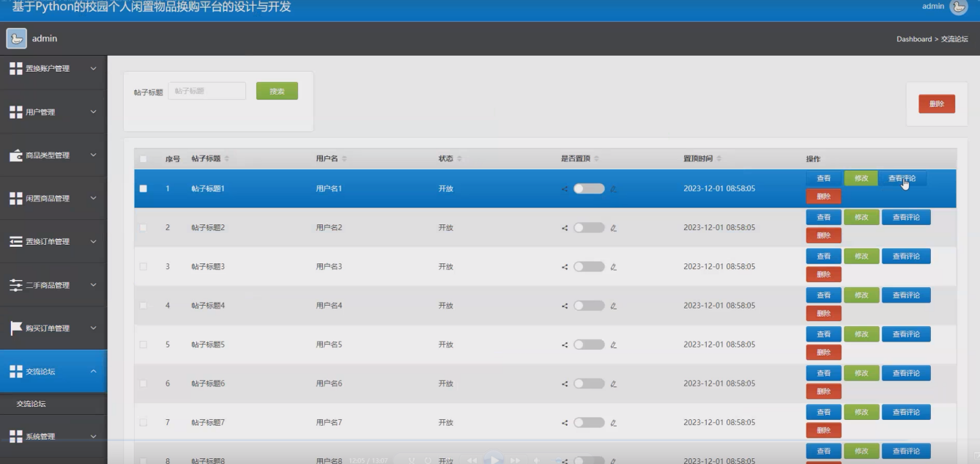Screen dimensions: 980x464
Task: Sort by 置顶时间 using its sort arrows
Action: click(x=719, y=158)
